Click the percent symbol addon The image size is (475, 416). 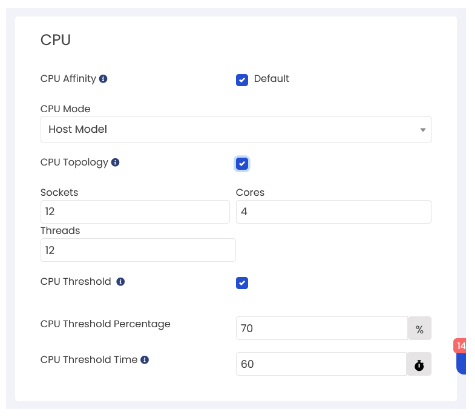420,328
